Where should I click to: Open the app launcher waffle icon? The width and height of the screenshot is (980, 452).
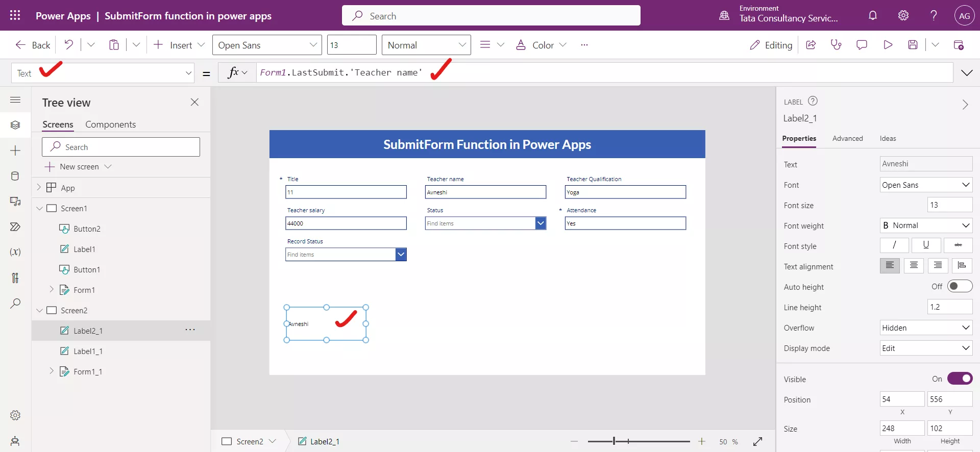(x=15, y=15)
